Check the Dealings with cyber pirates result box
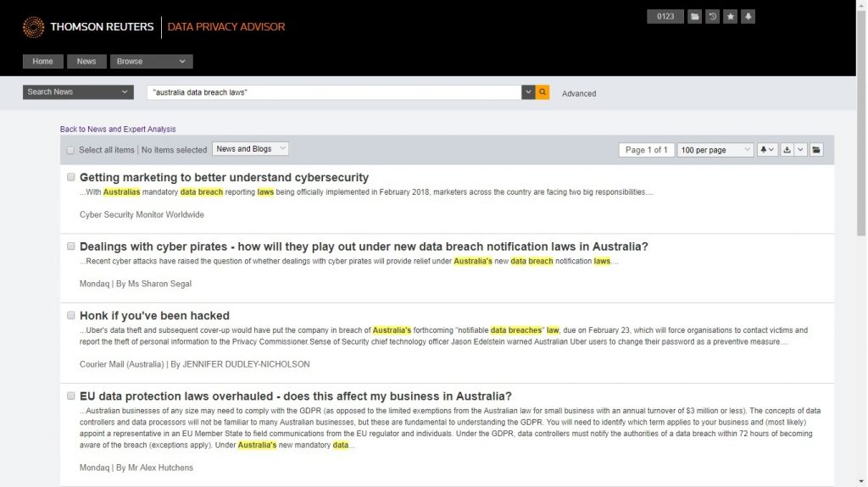 pyautogui.click(x=71, y=246)
